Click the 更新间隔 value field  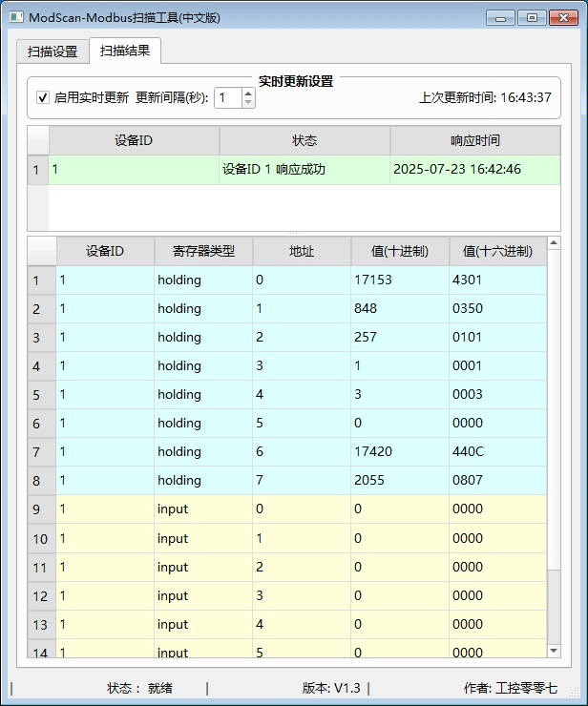(228, 97)
